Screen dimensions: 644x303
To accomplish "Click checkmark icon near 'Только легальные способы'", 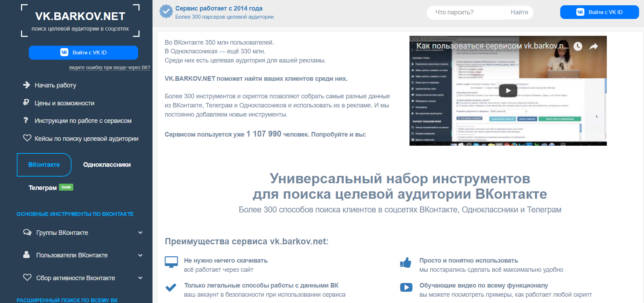I will point(171,288).
